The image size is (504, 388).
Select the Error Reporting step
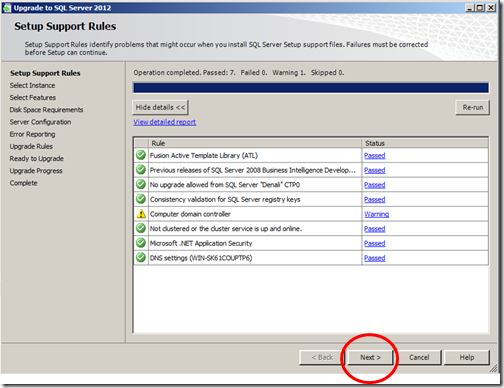pyautogui.click(x=32, y=134)
